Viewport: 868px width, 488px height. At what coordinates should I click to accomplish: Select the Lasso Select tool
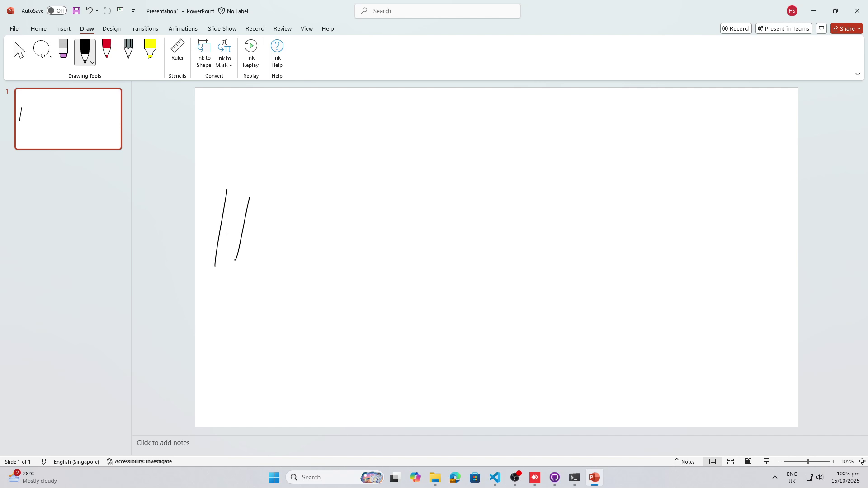point(42,50)
